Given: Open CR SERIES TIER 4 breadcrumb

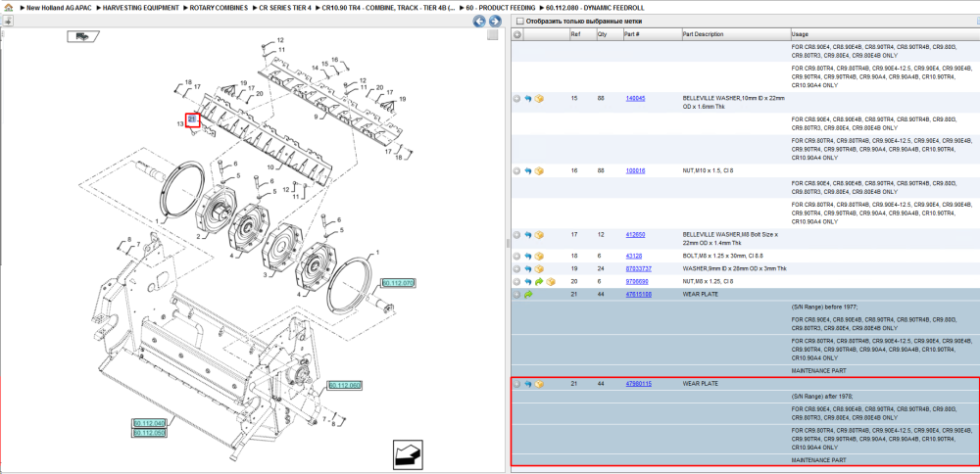Looking at the screenshot, I should 285,8.
